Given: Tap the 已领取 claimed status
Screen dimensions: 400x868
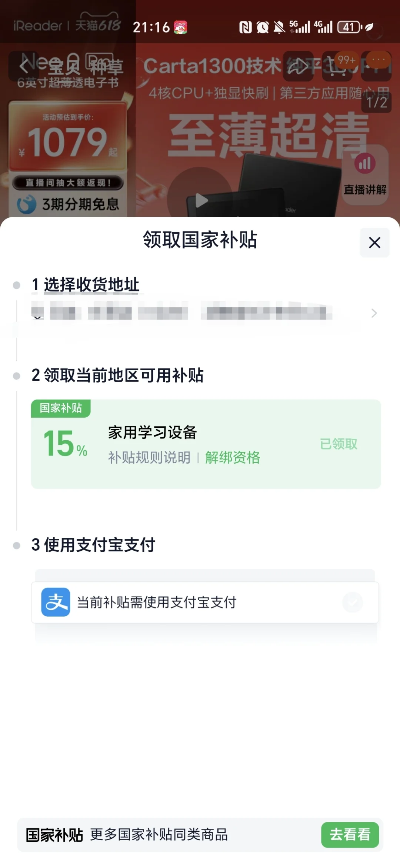Looking at the screenshot, I should 338,444.
